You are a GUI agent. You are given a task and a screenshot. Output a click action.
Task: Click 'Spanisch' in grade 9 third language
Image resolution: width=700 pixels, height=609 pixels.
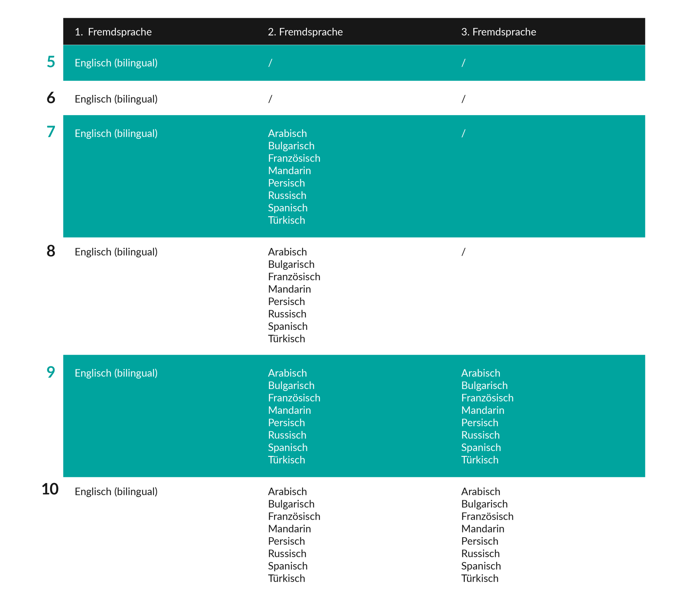(481, 447)
